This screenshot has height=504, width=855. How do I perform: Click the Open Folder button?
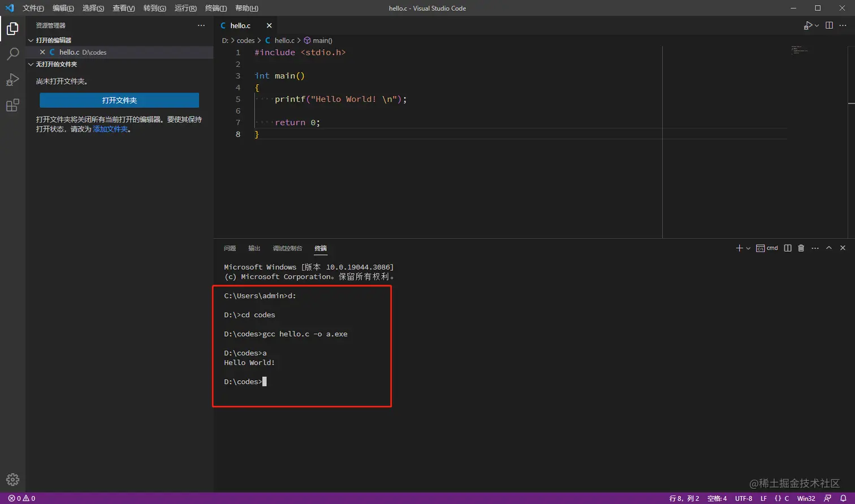(119, 100)
